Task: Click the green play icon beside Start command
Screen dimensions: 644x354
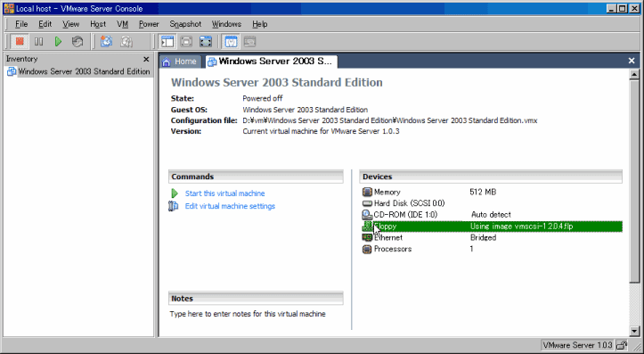Action: [x=175, y=193]
